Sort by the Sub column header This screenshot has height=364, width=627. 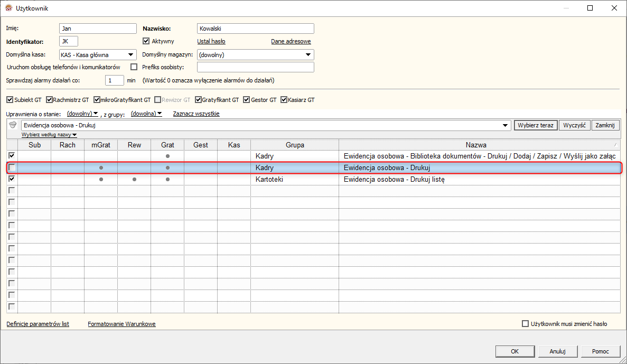[x=34, y=145]
